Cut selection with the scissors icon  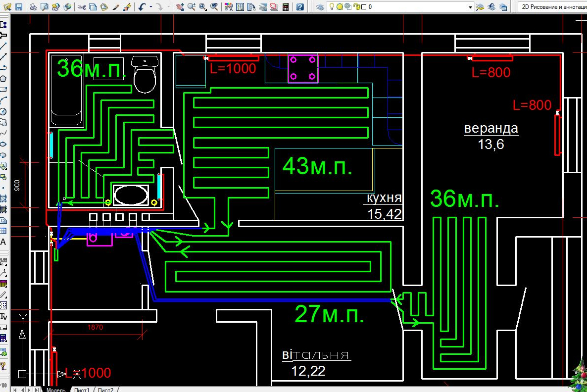82,6
